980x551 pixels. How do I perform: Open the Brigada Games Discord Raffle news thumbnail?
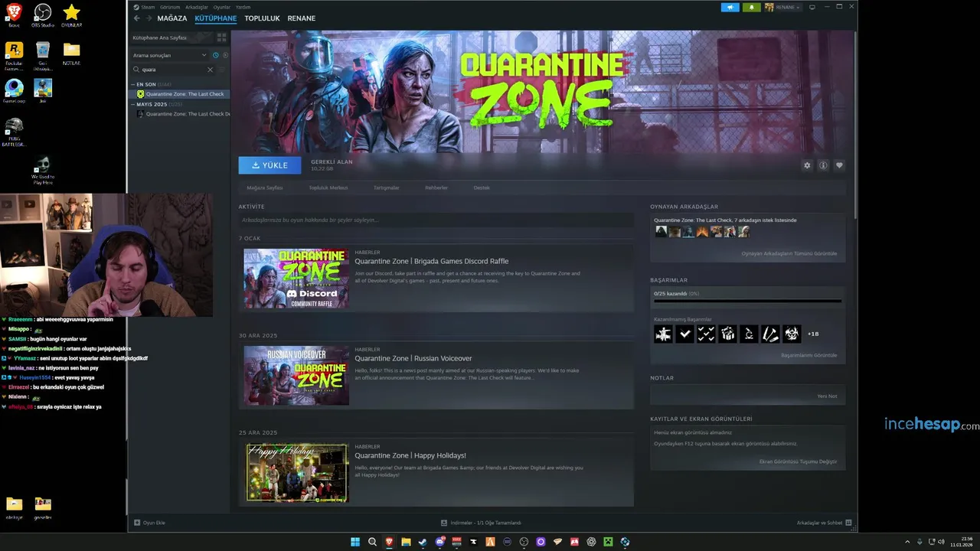296,279
